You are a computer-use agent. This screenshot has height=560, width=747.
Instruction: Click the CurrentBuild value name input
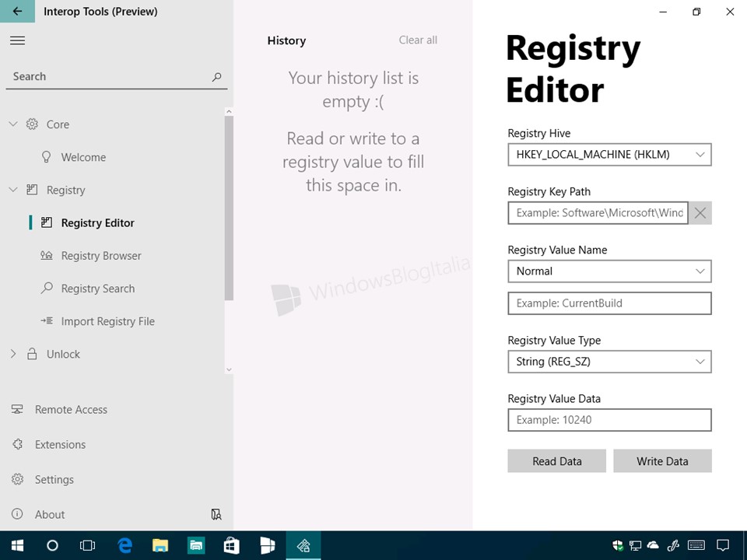coord(609,303)
